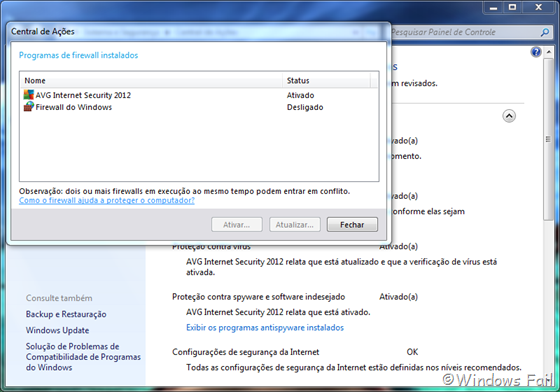560x392 pixels.
Task: Click 'Configurações de segurança da Internet' heading
Action: point(246,352)
